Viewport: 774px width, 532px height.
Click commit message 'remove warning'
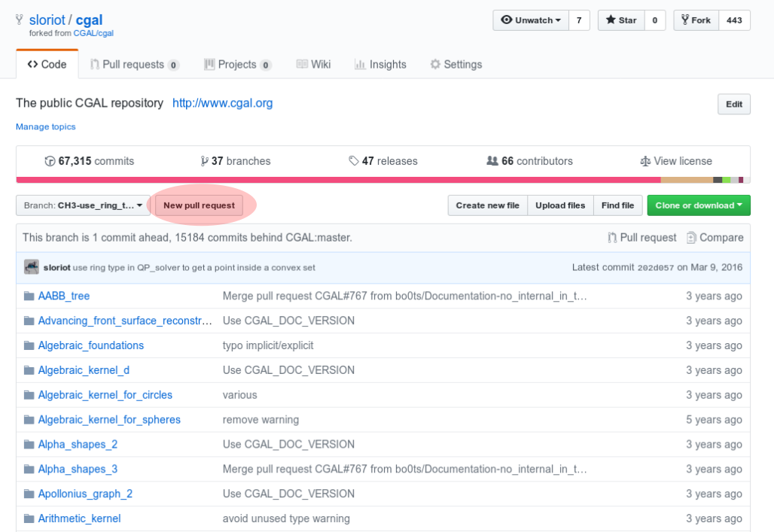pyautogui.click(x=261, y=419)
